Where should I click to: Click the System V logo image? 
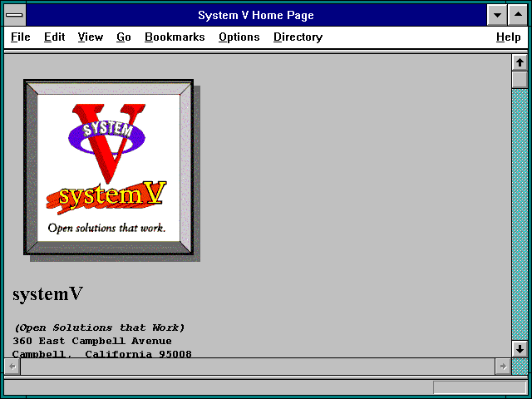[111, 170]
